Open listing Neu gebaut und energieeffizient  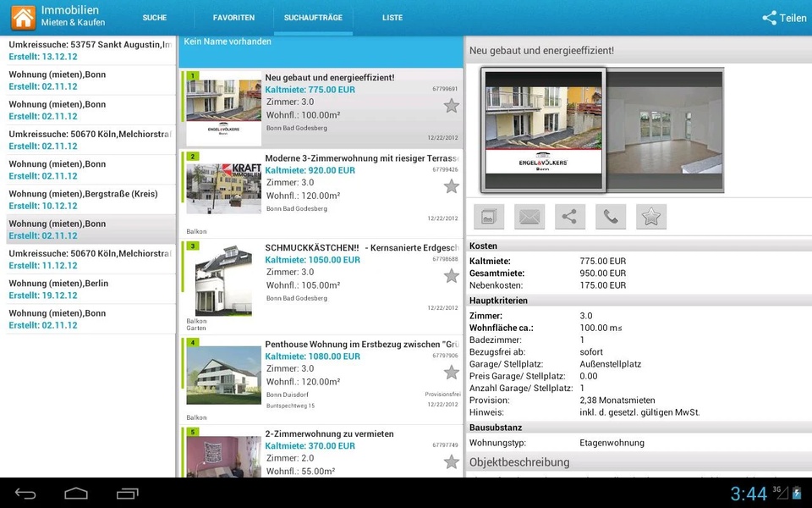(321, 108)
